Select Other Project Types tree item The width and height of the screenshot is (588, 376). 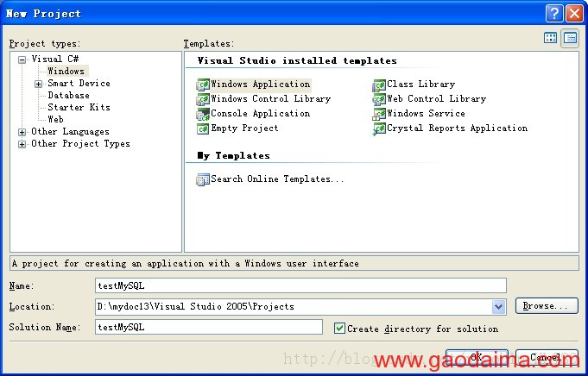pos(80,143)
